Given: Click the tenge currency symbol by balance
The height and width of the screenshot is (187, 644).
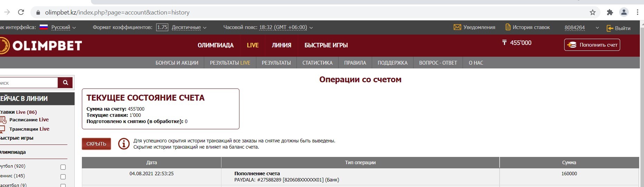Looking at the screenshot, I should 504,43.
